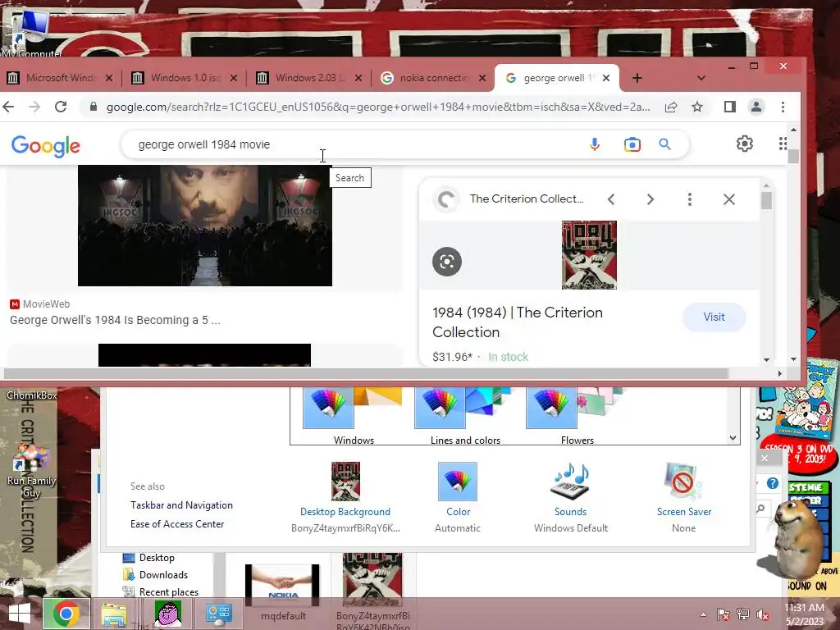The height and width of the screenshot is (630, 840).
Task: Open Chrome side panel icon
Action: (729, 107)
